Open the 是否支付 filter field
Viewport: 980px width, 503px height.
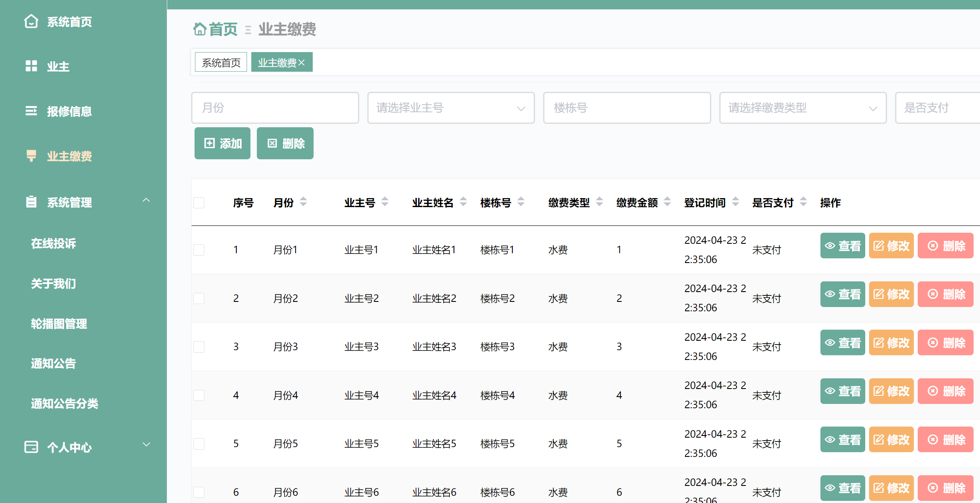click(x=938, y=108)
